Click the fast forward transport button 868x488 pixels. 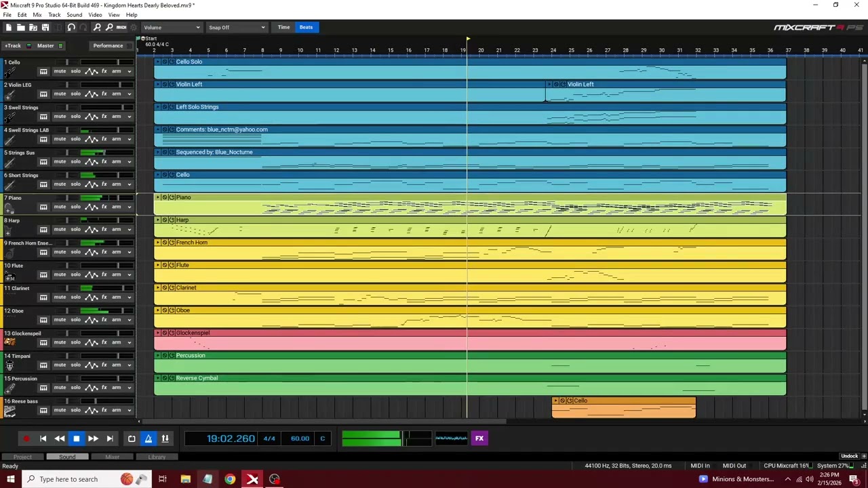pyautogui.click(x=93, y=439)
